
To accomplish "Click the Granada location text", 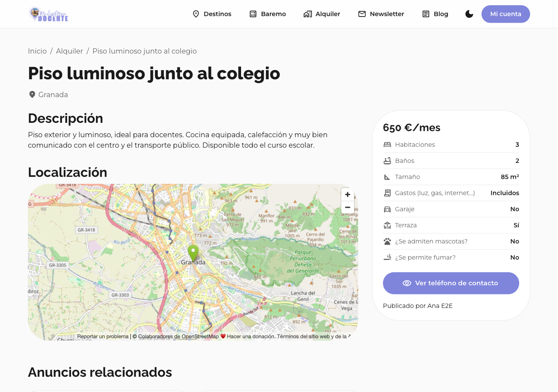I will point(53,95).
